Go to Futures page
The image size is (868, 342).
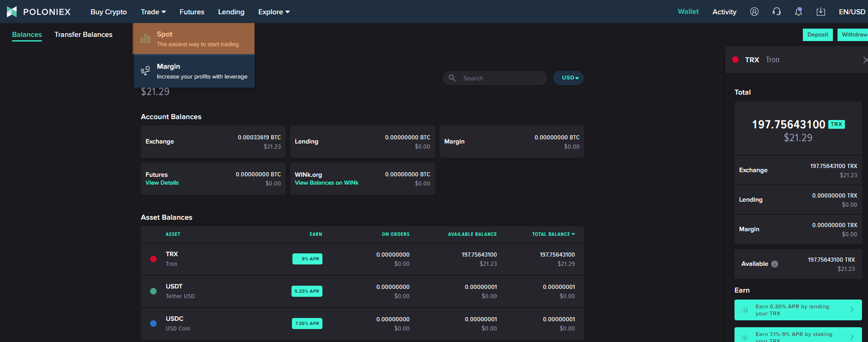[x=192, y=12]
